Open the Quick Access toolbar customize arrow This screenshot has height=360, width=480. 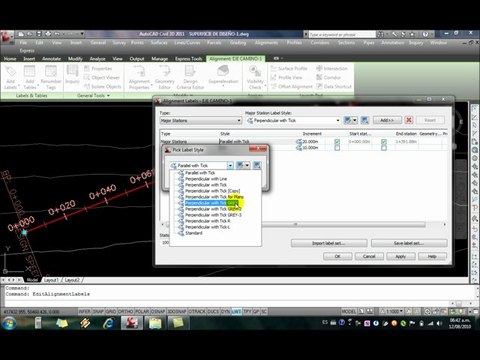(82, 34)
